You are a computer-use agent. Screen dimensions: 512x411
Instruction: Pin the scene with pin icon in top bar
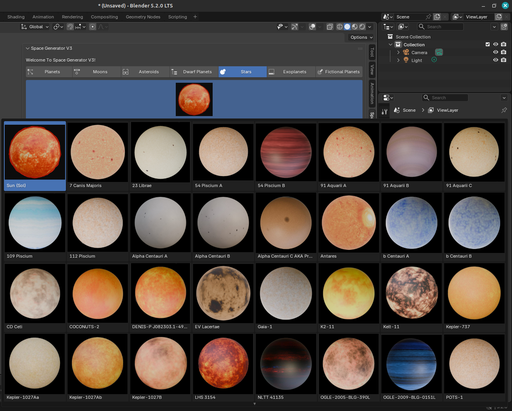point(429,17)
